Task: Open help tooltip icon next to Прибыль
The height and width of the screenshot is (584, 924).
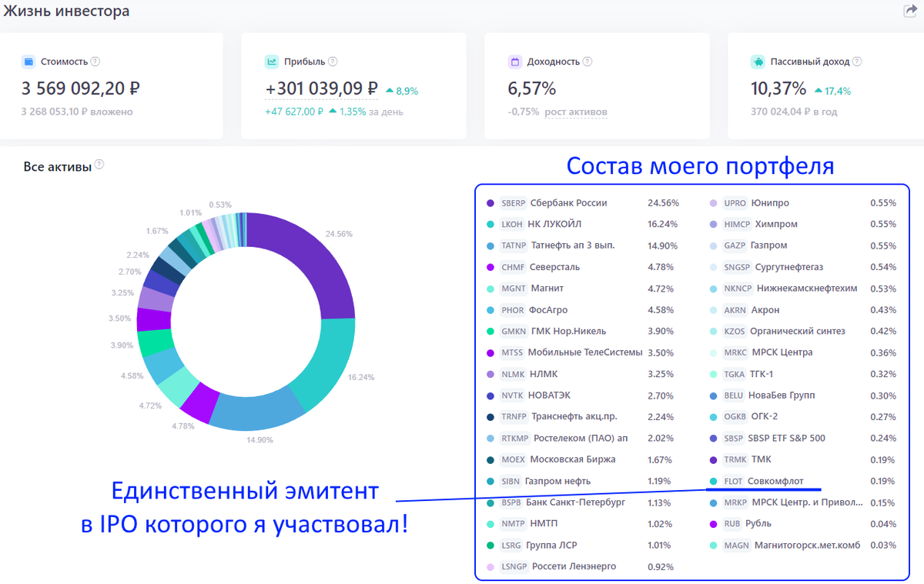Action: [333, 62]
